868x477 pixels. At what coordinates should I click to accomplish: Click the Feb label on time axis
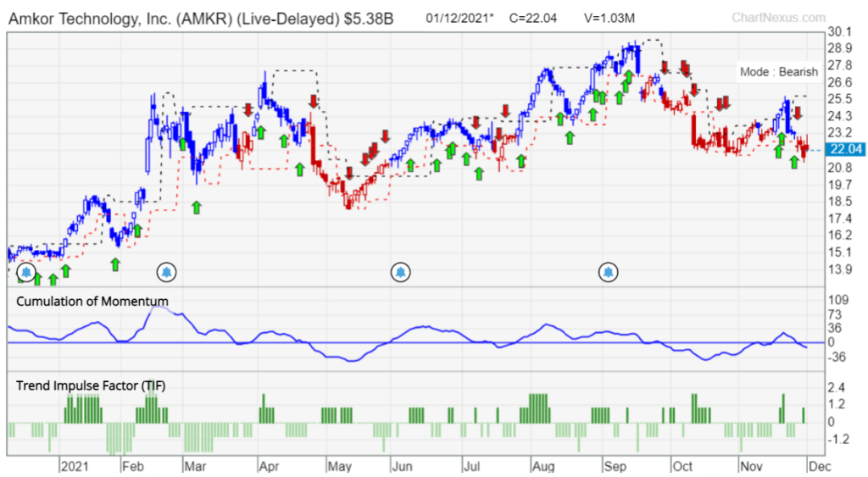click(133, 466)
